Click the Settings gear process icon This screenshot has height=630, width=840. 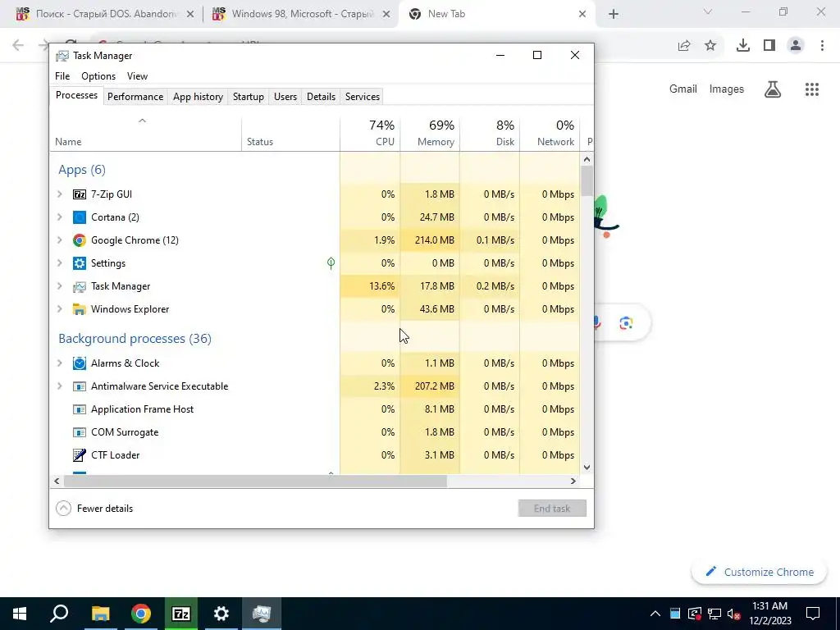click(x=80, y=263)
